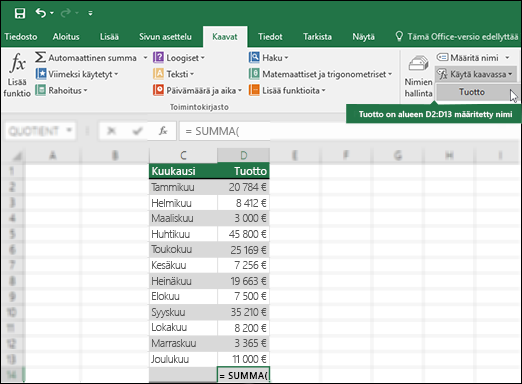Select the cell with 45 800 €

(243, 234)
